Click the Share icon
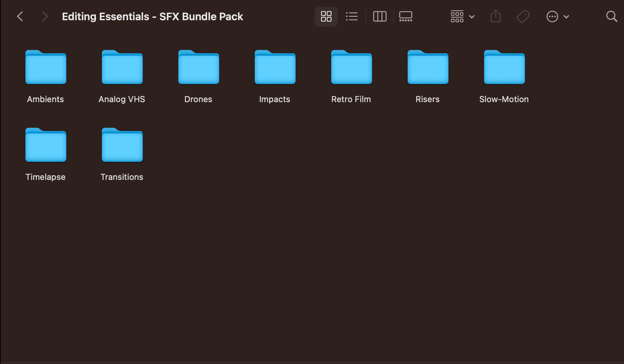Viewport: 624px width, 364px height. pos(495,16)
